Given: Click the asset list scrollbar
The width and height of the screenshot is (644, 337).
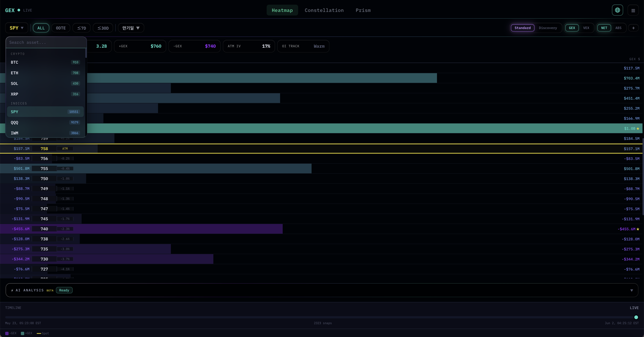Looking at the screenshot, I should tap(86, 53).
